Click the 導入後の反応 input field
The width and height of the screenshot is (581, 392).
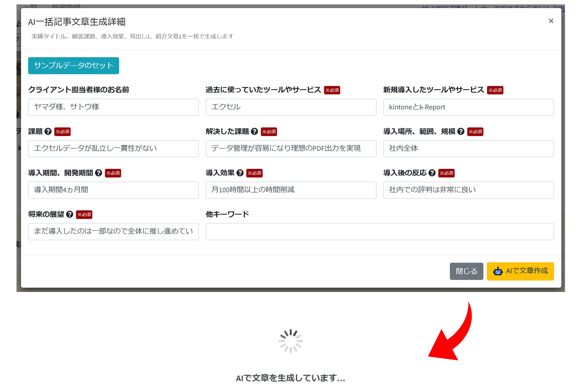pyautogui.click(x=468, y=190)
